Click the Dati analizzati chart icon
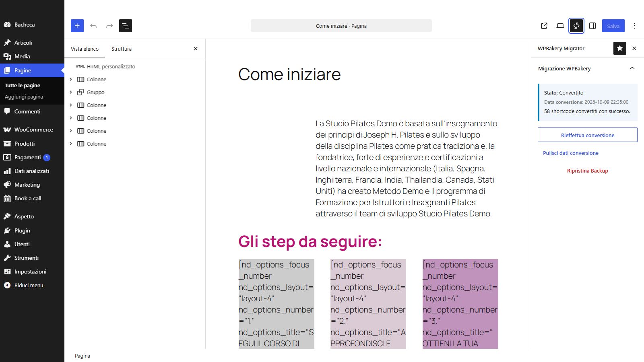Viewport: 644px width, 362px height. click(7, 171)
